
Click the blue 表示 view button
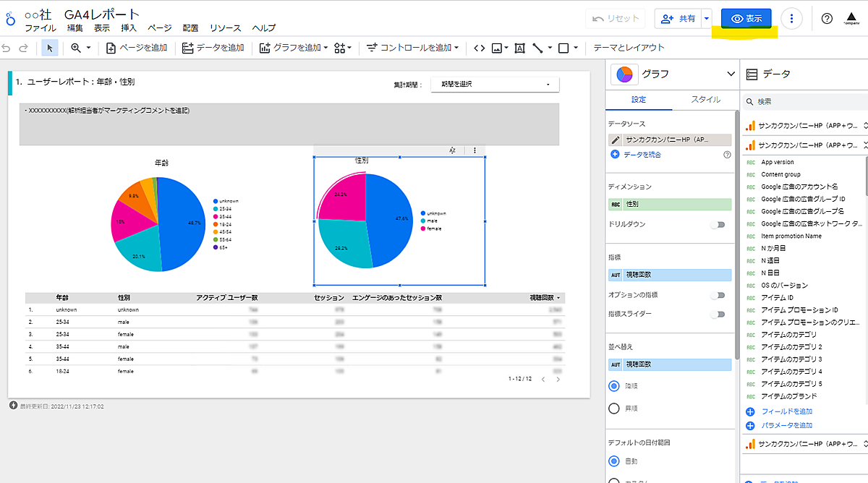[746, 19]
